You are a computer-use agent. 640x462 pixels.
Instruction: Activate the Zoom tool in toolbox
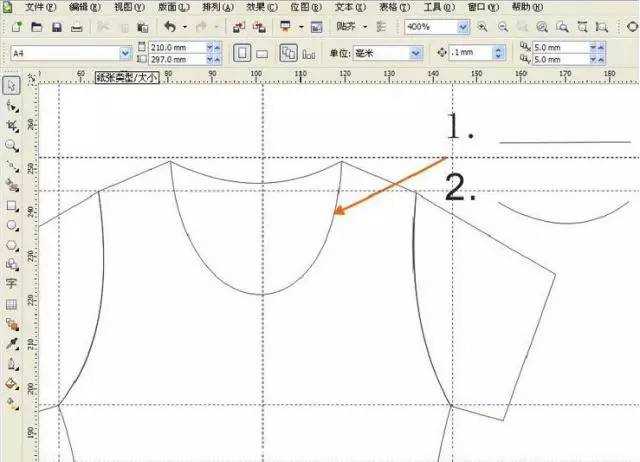(12, 146)
